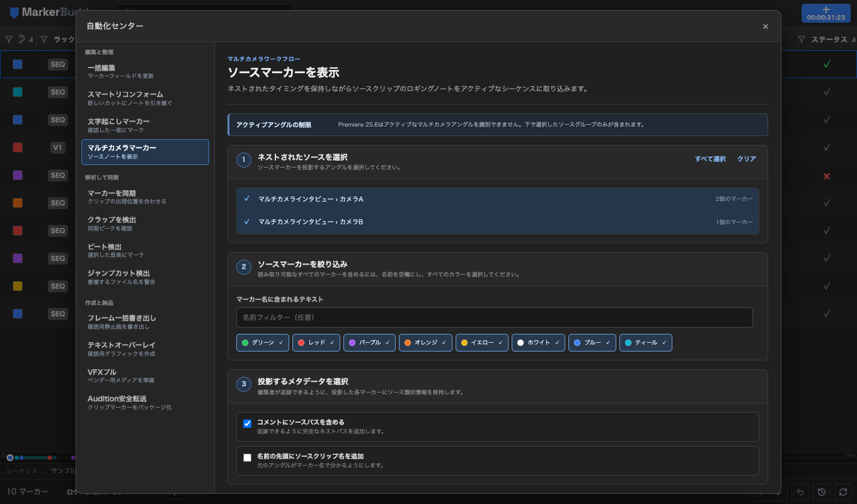This screenshot has width=857, height=504.
Task: Click the filter icon beside ステータス column
Action: pos(802,39)
